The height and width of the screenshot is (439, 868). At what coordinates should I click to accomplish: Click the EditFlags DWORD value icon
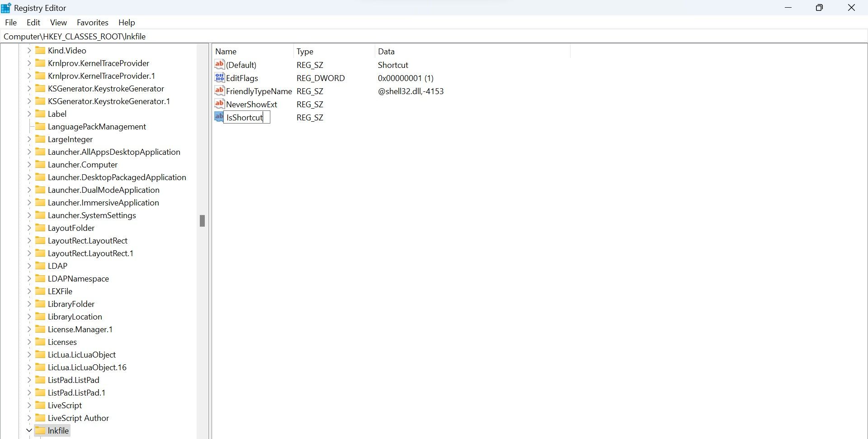[220, 77]
